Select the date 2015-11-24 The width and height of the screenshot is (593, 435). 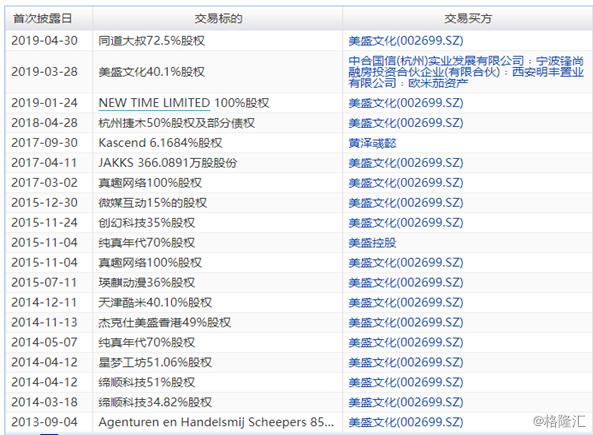pos(44,223)
